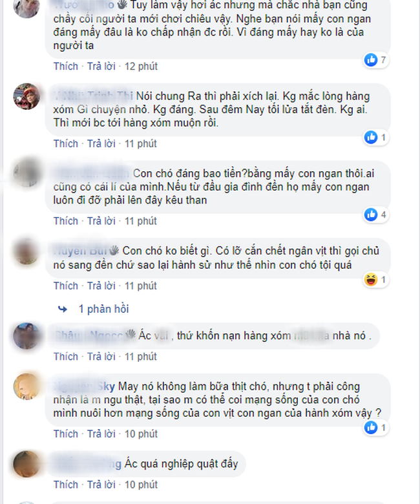The width and height of the screenshot is (420, 504).
Task: Like the comment posted 12 phút ago
Action: (66, 66)
